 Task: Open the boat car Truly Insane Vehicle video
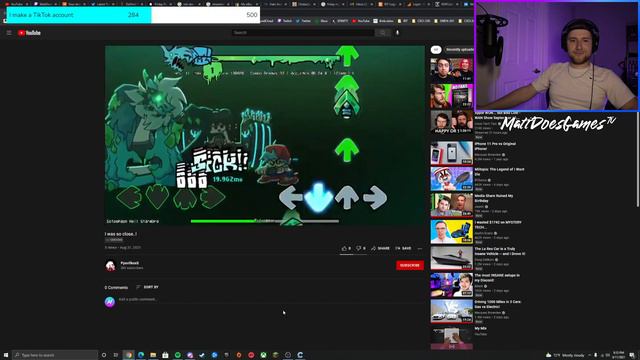[x=451, y=258]
